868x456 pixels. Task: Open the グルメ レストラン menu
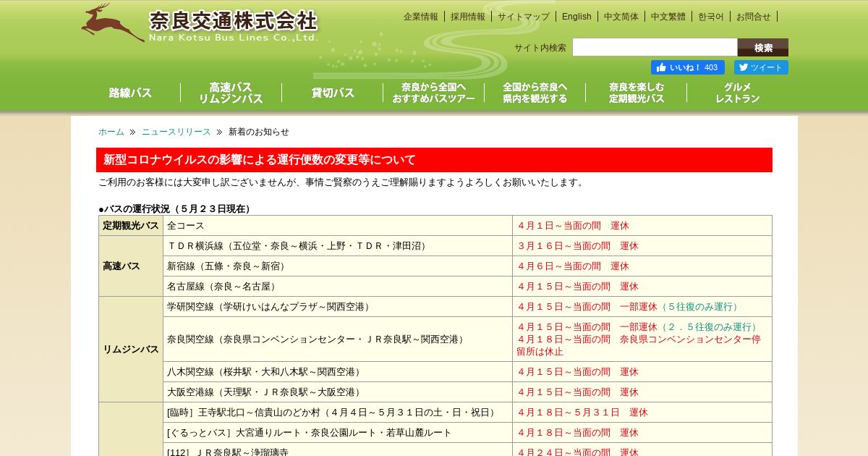tap(738, 93)
